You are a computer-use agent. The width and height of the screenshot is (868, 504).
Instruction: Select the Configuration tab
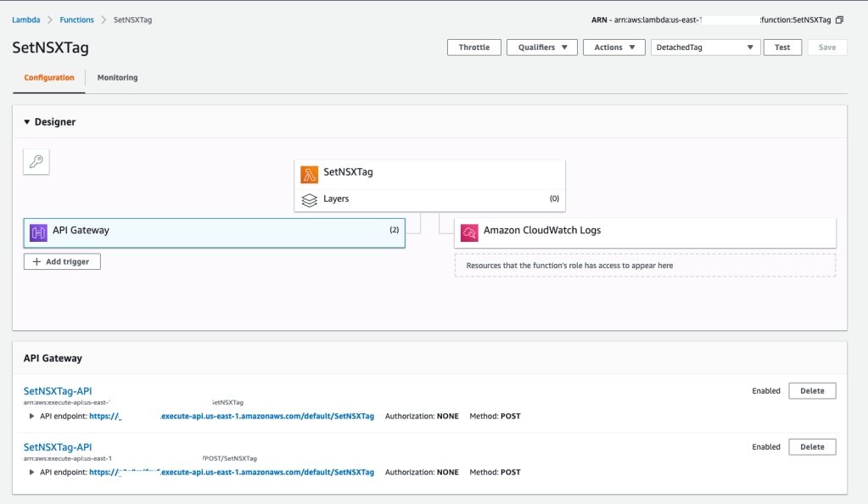48,77
